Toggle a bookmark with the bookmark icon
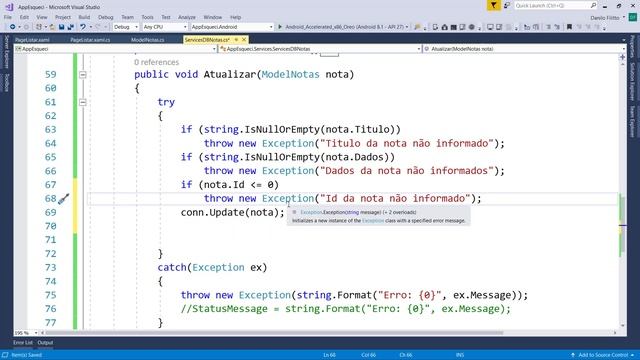Image resolution: width=640 pixels, height=360 pixels. pyautogui.click(x=569, y=27)
